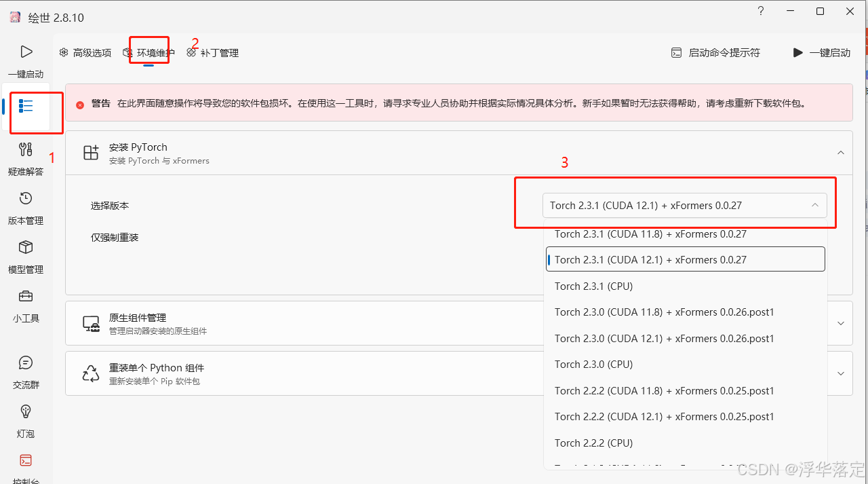This screenshot has height=484, width=868.
Task: Select Torch 2.3.1 (CPU) option
Action: (686, 286)
